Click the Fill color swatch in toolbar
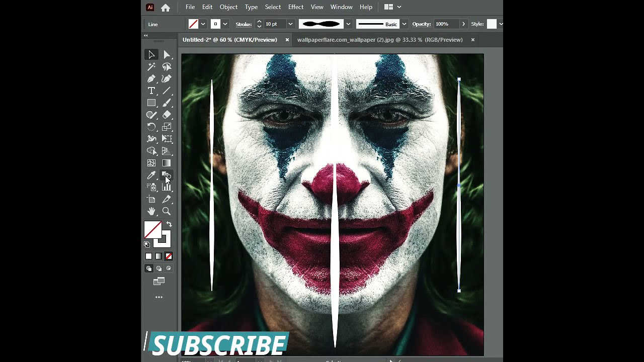This screenshot has width=644, height=362. (152, 230)
